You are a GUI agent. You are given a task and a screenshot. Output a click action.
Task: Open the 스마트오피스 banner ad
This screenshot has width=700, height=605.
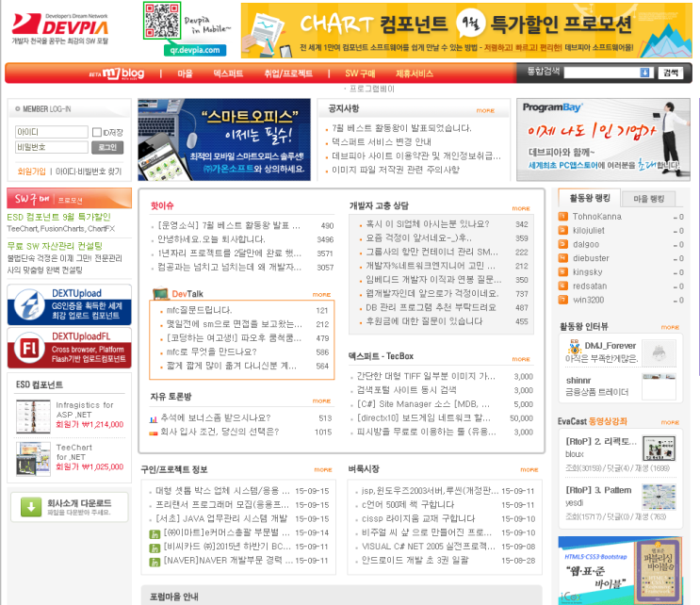coord(224,139)
